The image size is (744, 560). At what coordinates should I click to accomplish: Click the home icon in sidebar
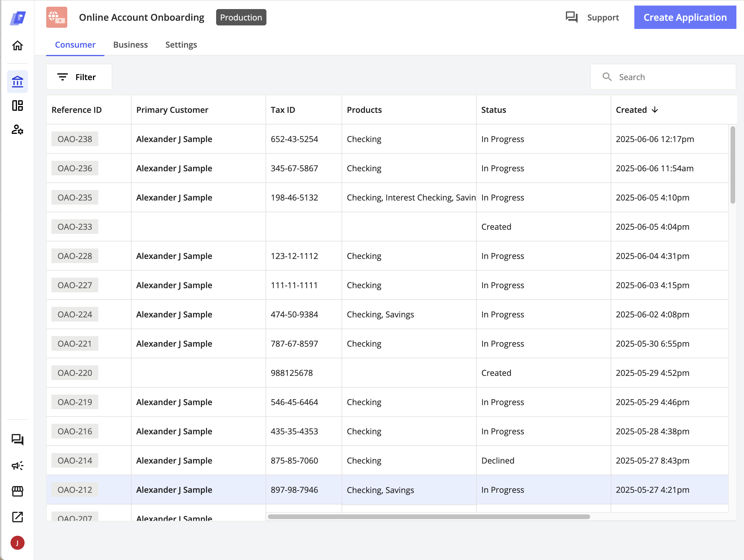click(18, 45)
